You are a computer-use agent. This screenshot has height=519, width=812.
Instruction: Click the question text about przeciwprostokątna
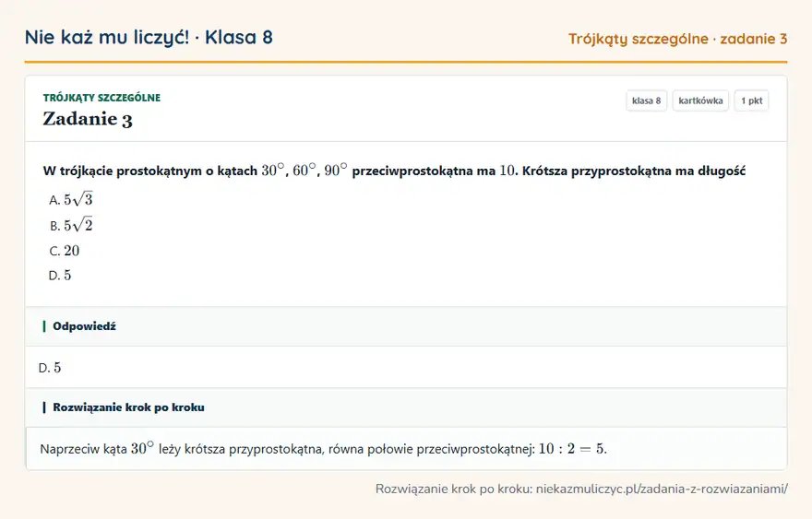(394, 171)
